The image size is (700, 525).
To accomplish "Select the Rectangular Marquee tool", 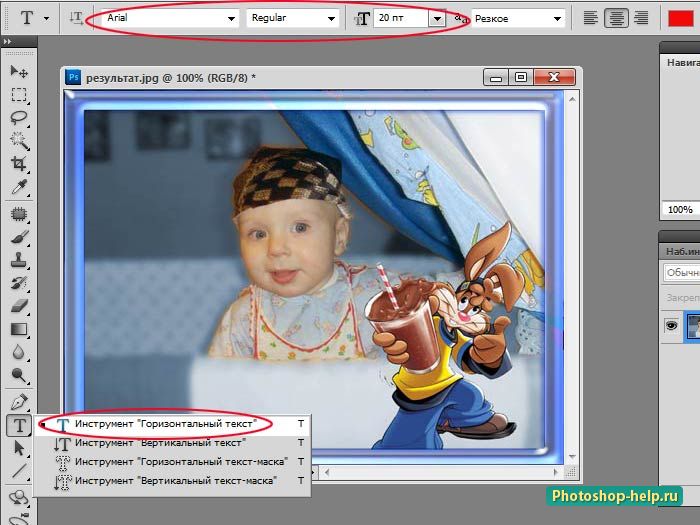I will tap(19, 95).
